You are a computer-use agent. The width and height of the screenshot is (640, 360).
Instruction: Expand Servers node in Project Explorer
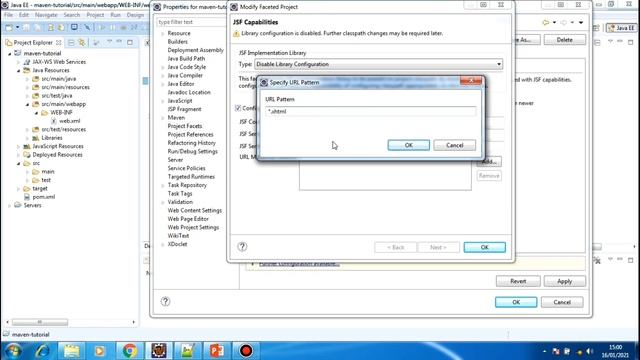tap(10, 206)
